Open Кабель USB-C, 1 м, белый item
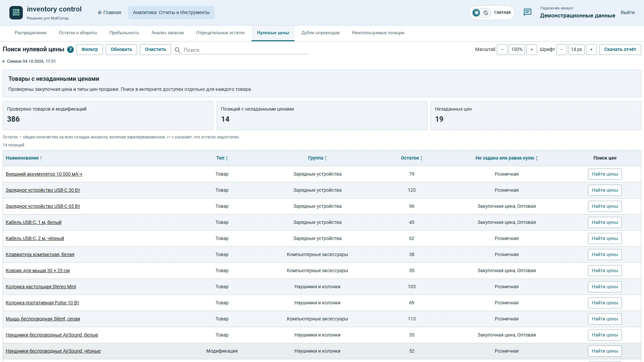 click(34, 223)
